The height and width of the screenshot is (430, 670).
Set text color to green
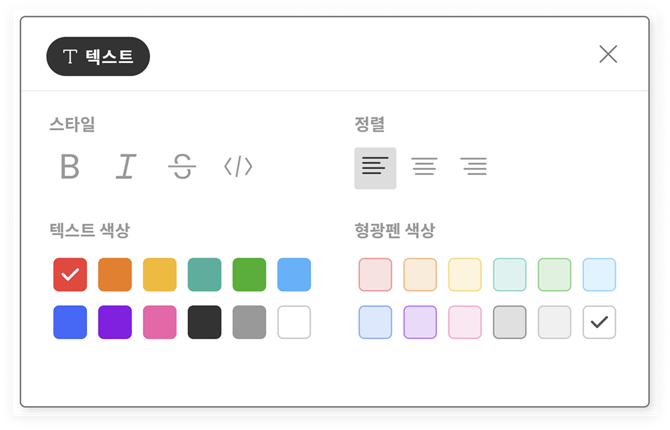pyautogui.click(x=249, y=274)
